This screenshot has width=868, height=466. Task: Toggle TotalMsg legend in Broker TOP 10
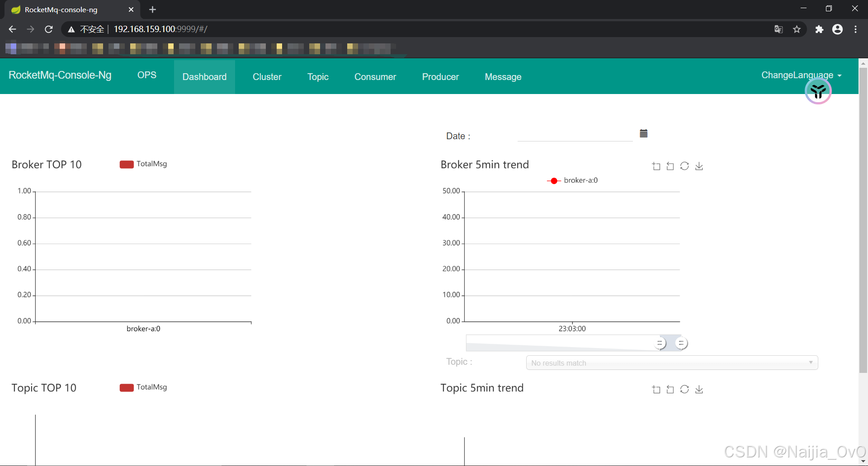[x=143, y=164]
